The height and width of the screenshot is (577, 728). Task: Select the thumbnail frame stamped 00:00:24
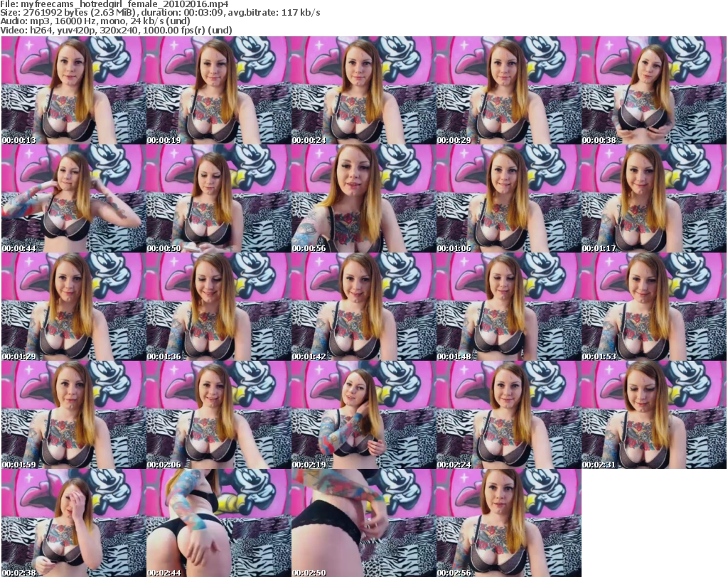point(363,90)
